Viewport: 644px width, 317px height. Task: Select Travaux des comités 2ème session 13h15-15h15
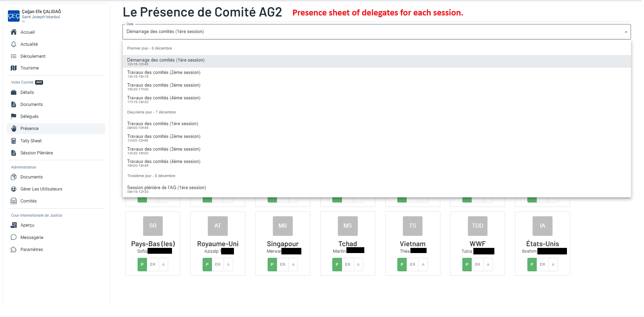(164, 74)
